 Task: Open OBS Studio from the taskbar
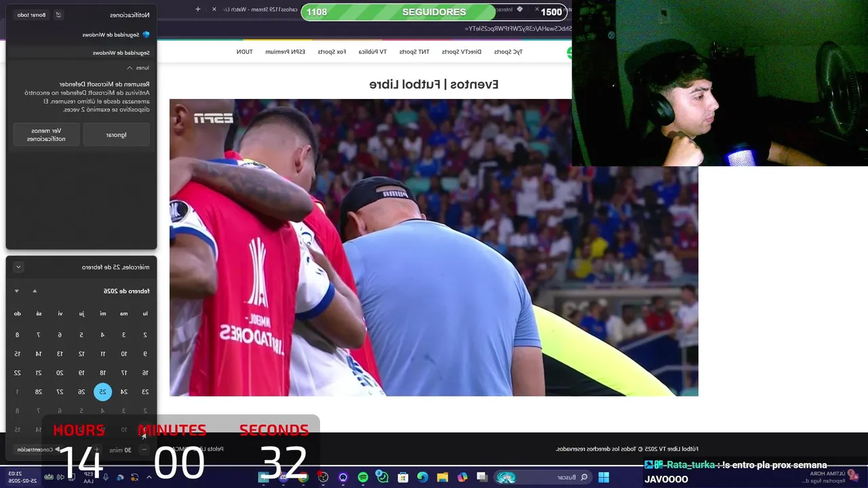[x=323, y=477]
